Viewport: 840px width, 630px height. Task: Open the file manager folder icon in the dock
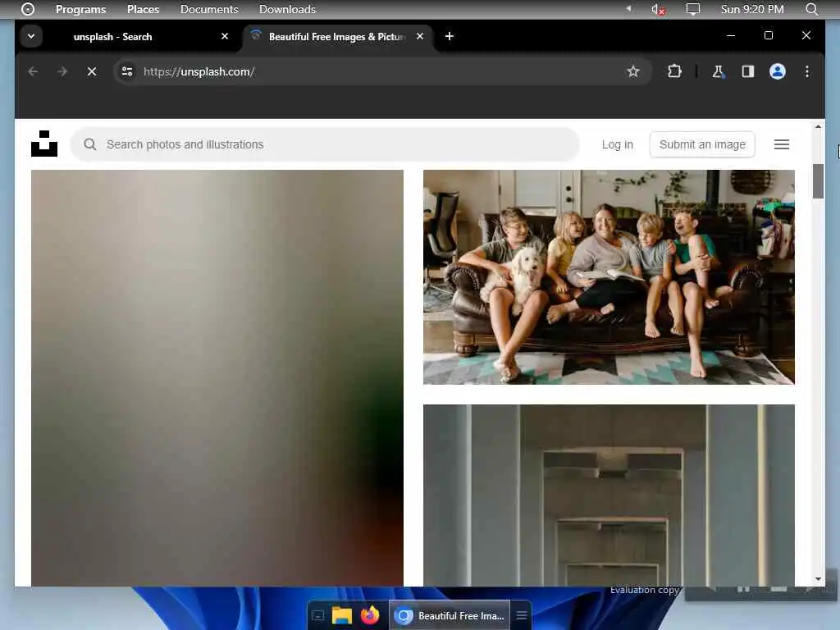(342, 615)
